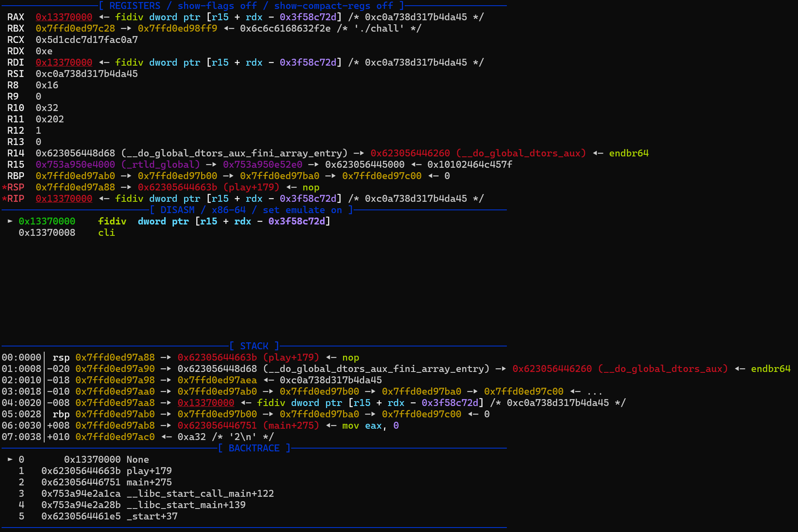Select the RIP register label
The height and width of the screenshot is (532, 798).
[x=15, y=199]
